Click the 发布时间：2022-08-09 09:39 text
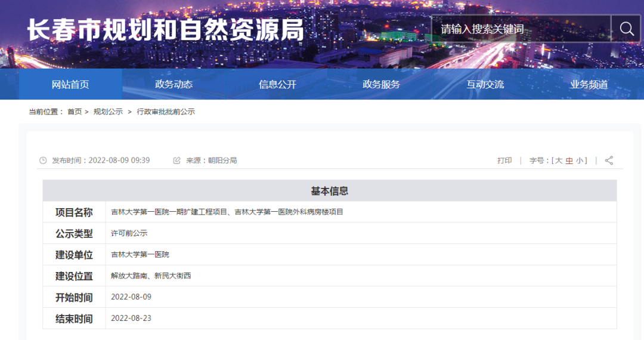The height and width of the screenshot is (340, 644). (x=101, y=160)
